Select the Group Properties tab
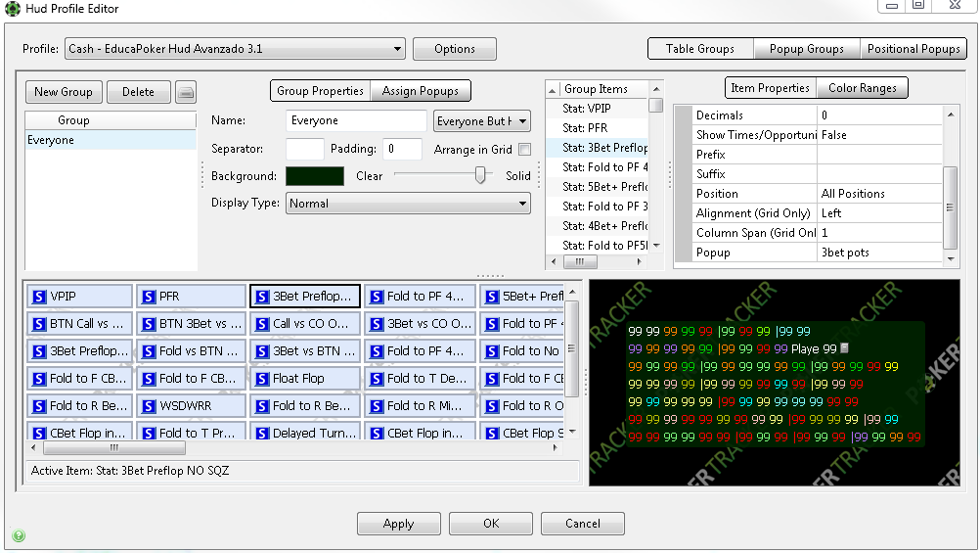980x553 pixels. tap(320, 91)
